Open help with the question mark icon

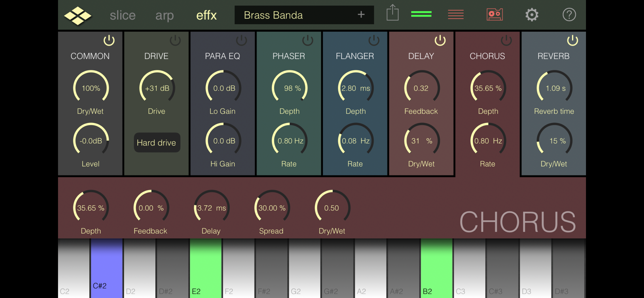tap(569, 15)
